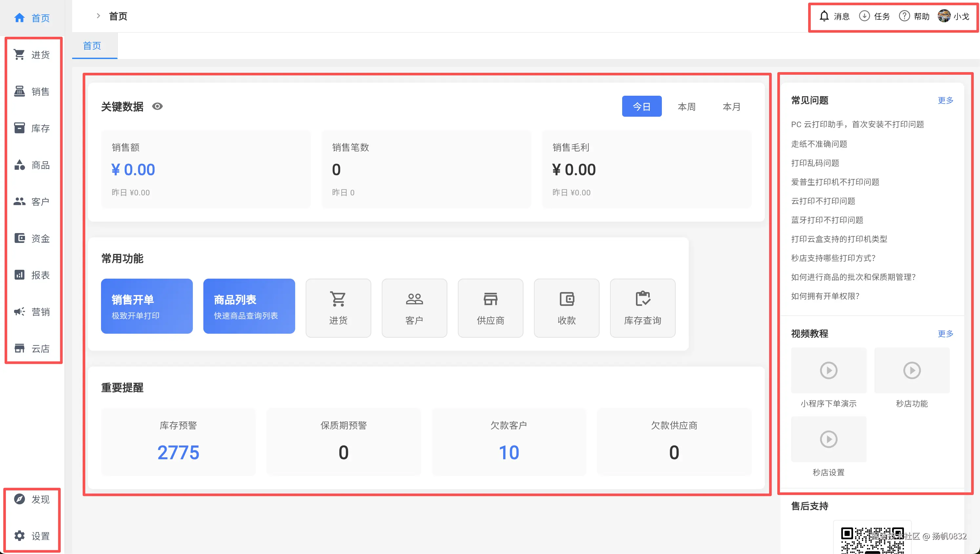Open the 任务 download task icon
Viewport: 980px width, 554px height.
coord(864,16)
